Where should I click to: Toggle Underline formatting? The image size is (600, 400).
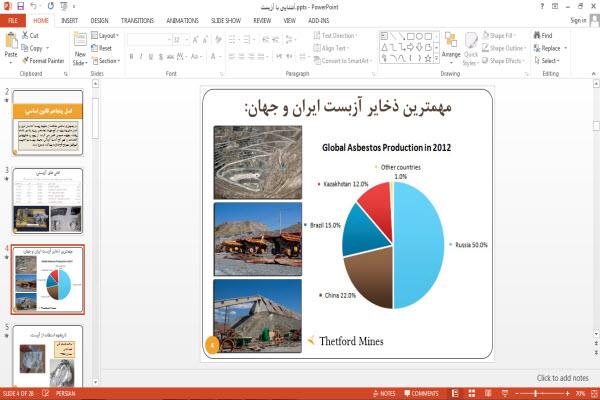tap(151, 57)
